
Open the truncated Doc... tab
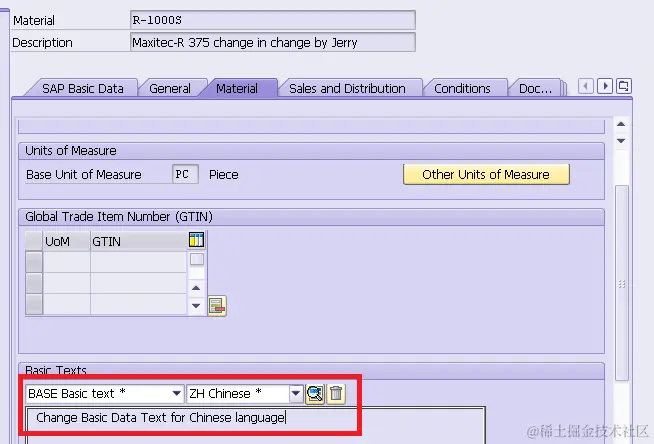point(535,88)
